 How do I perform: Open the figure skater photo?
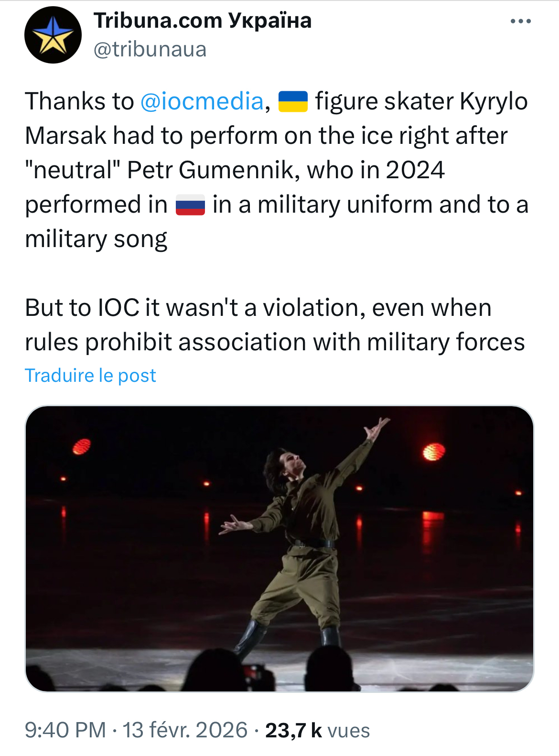(279, 548)
